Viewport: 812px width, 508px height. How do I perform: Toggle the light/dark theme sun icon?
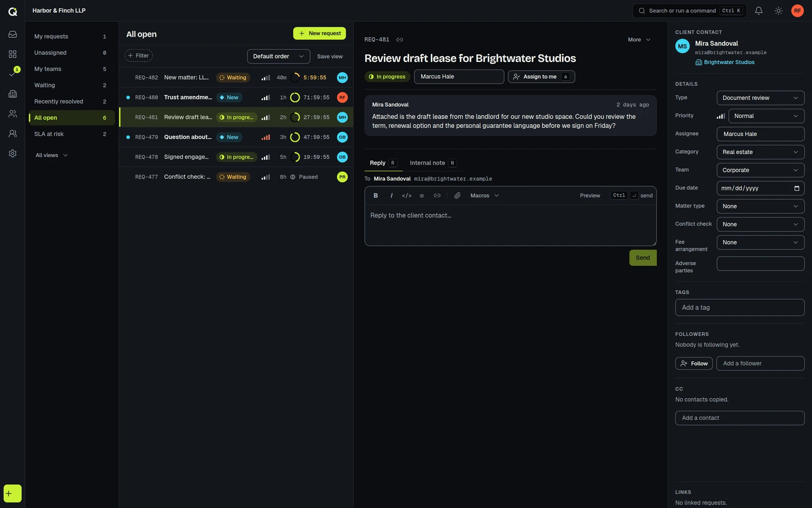point(779,11)
